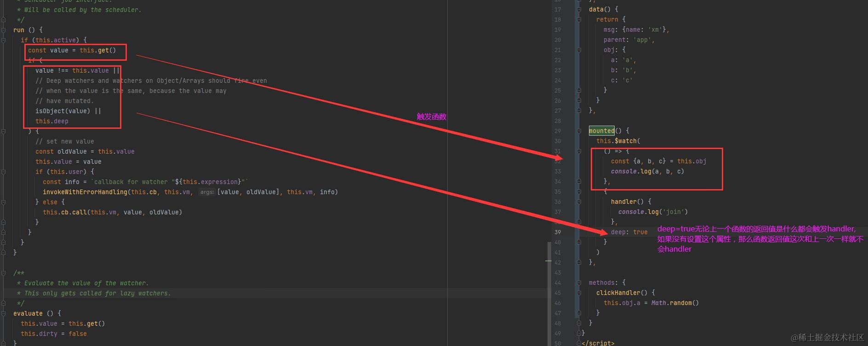This screenshot has width=868, height=346.
Task: Click 'console.log('join')' on line 37
Action: [653, 212]
